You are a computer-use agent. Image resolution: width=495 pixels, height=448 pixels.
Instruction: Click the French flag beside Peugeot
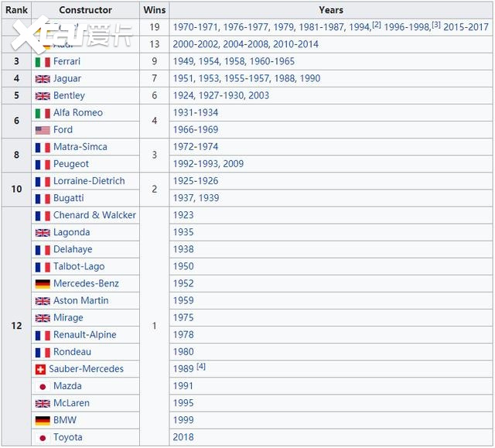pyautogui.click(x=43, y=164)
